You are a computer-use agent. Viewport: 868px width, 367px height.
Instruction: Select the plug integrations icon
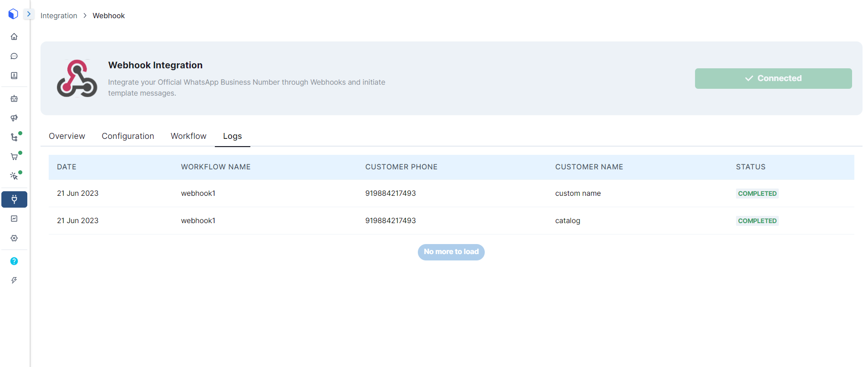(x=14, y=199)
